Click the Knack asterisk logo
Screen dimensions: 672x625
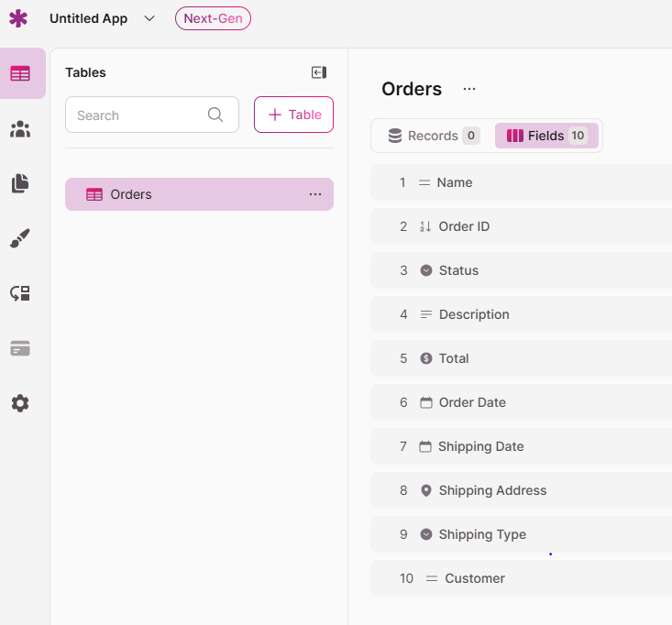pos(18,18)
